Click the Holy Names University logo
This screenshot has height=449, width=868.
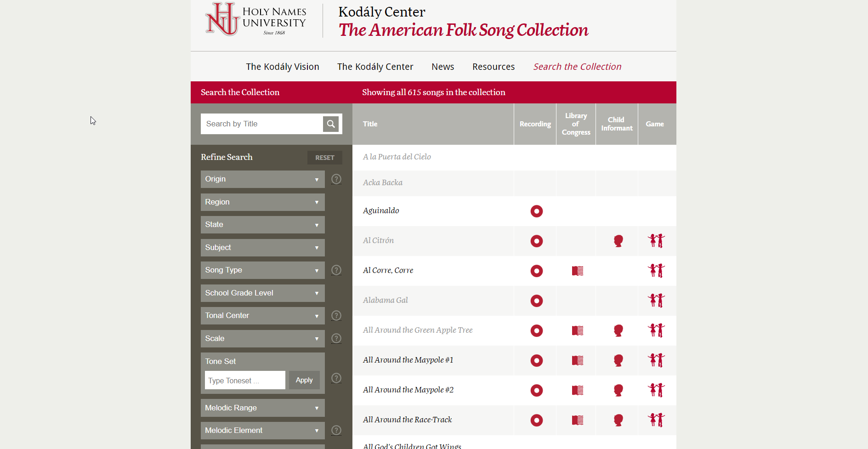coord(256,19)
